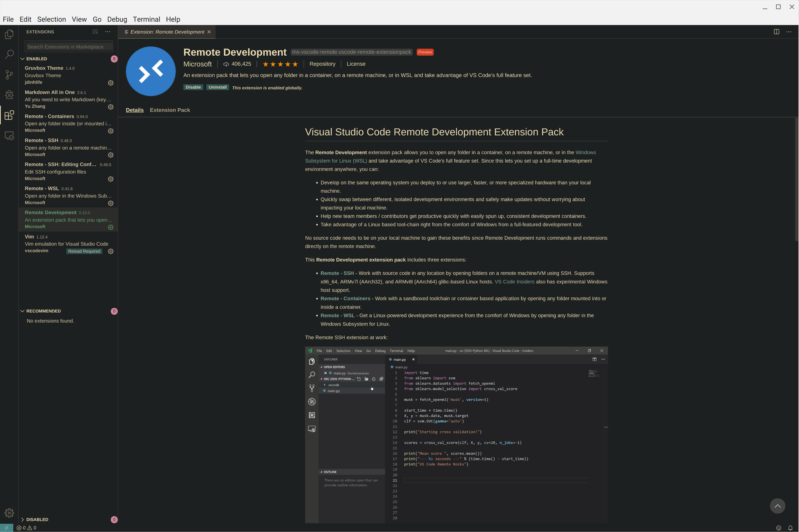Open the Source Control view

tap(9, 75)
